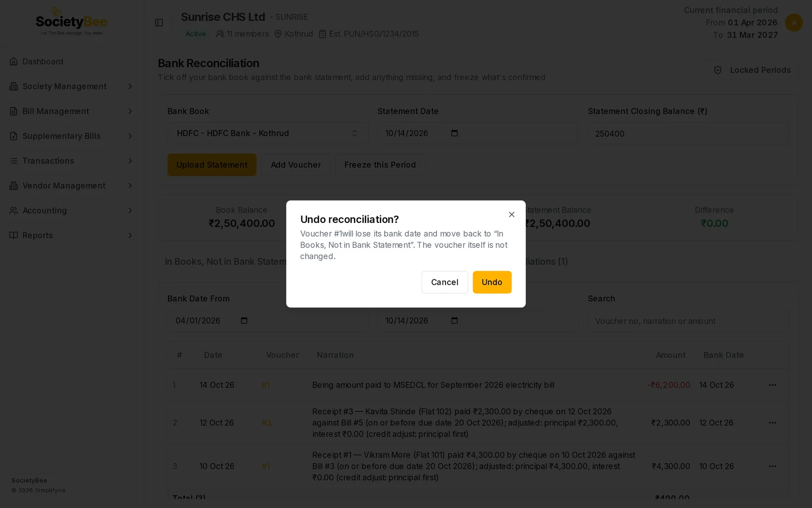The image size is (812, 508).
Task: Close the Undo reconciliation dialog with X
Action: [512, 214]
